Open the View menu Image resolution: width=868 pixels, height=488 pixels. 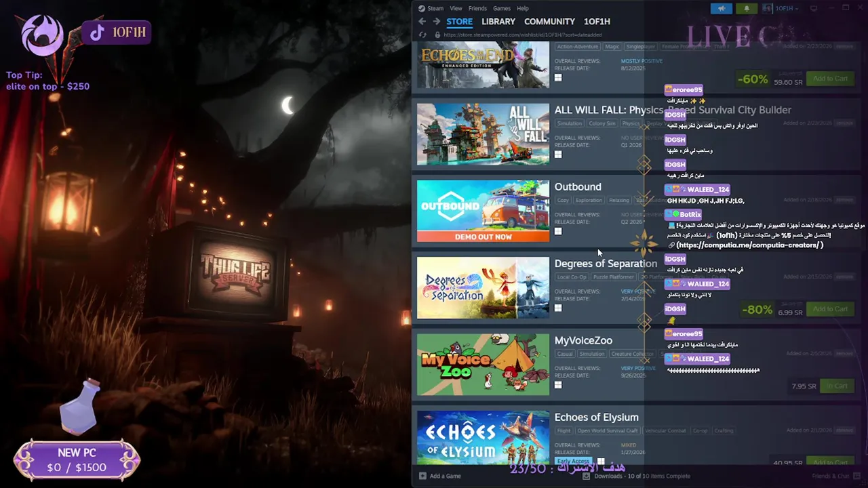tap(456, 8)
